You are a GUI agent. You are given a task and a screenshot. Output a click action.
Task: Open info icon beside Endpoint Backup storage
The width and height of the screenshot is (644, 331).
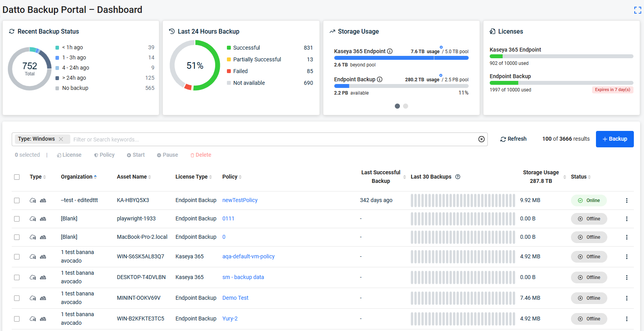pyautogui.click(x=380, y=79)
